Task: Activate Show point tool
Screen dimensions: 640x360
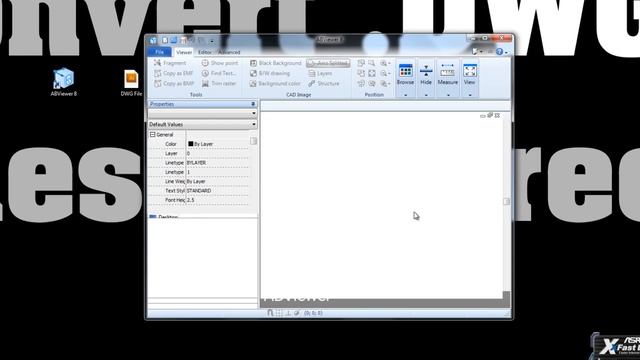Action: [x=220, y=63]
